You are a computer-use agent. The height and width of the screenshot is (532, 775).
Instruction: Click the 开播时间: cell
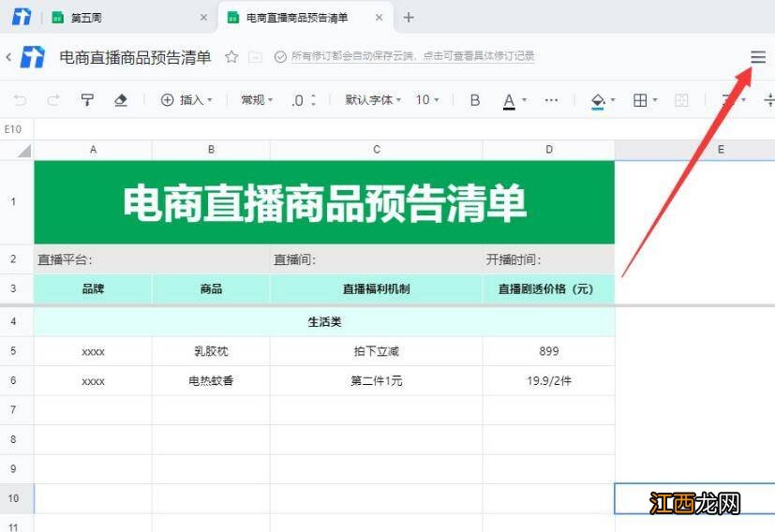(548, 259)
